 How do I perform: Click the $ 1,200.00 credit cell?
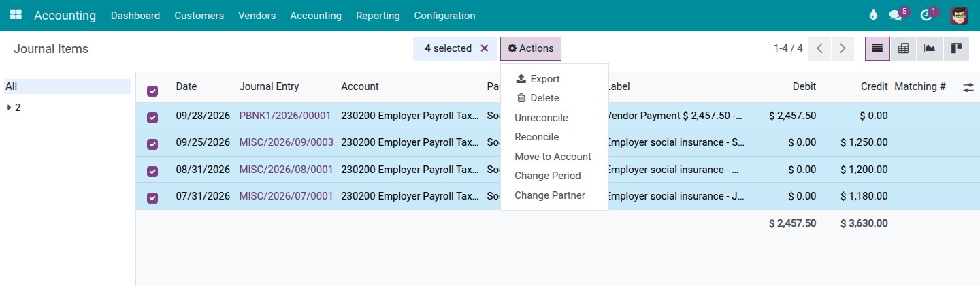pos(864,170)
